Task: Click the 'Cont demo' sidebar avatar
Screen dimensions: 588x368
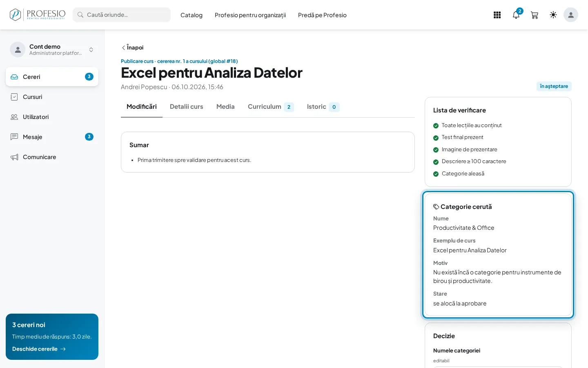Action: click(x=18, y=49)
